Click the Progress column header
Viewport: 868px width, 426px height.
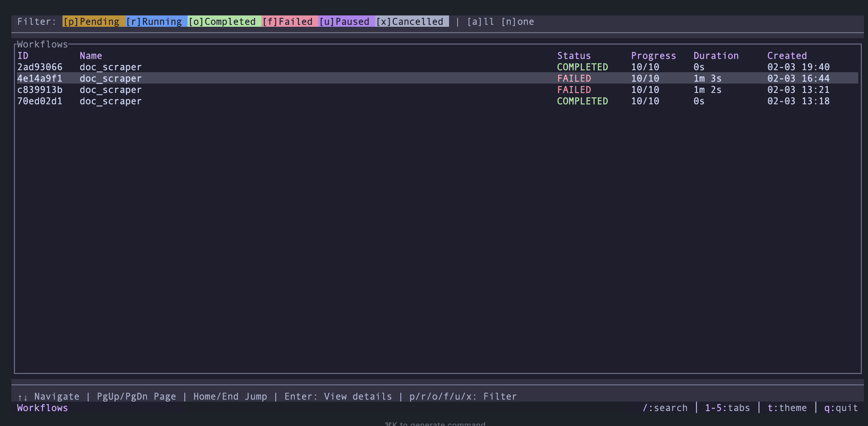(654, 56)
